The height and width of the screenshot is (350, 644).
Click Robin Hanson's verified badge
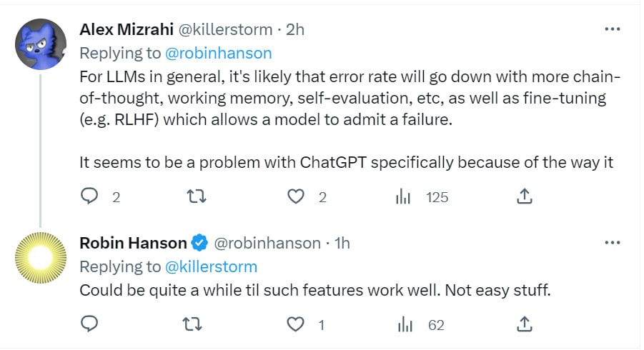pyautogui.click(x=199, y=243)
